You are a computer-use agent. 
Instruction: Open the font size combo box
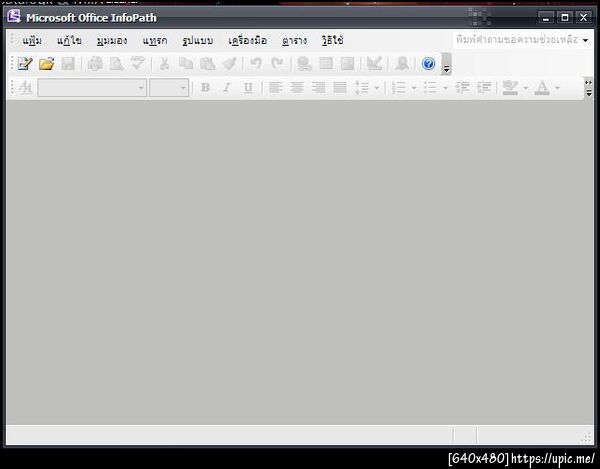(169, 88)
